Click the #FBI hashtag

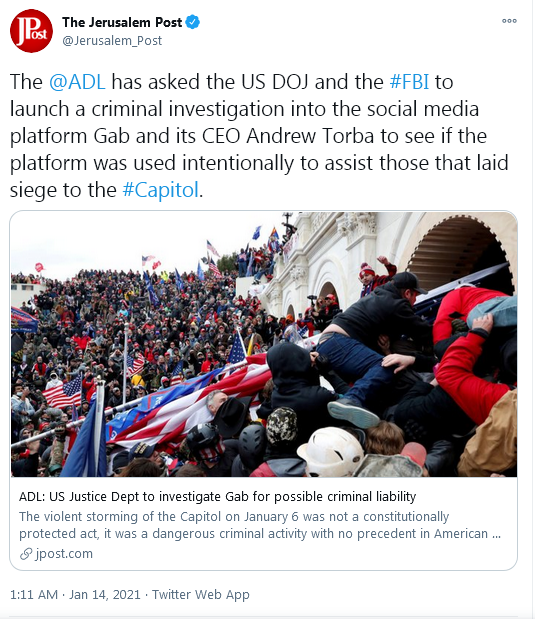pyautogui.click(x=409, y=82)
